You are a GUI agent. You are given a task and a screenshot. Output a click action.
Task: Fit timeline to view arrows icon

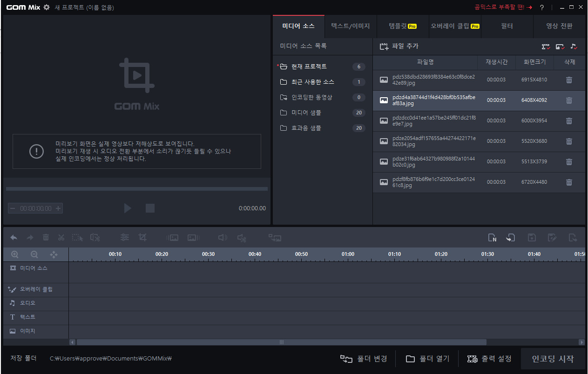click(54, 254)
